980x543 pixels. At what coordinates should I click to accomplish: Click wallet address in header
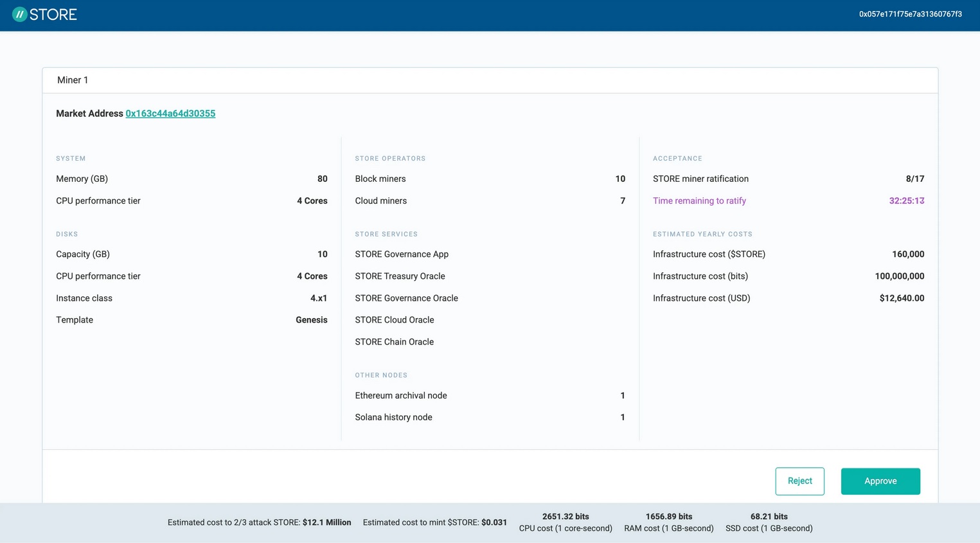pyautogui.click(x=910, y=14)
